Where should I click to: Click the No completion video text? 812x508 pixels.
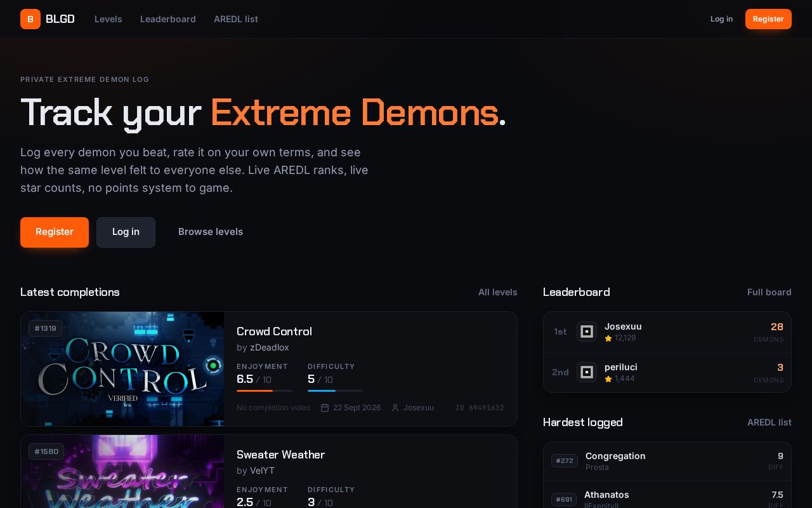(273, 408)
